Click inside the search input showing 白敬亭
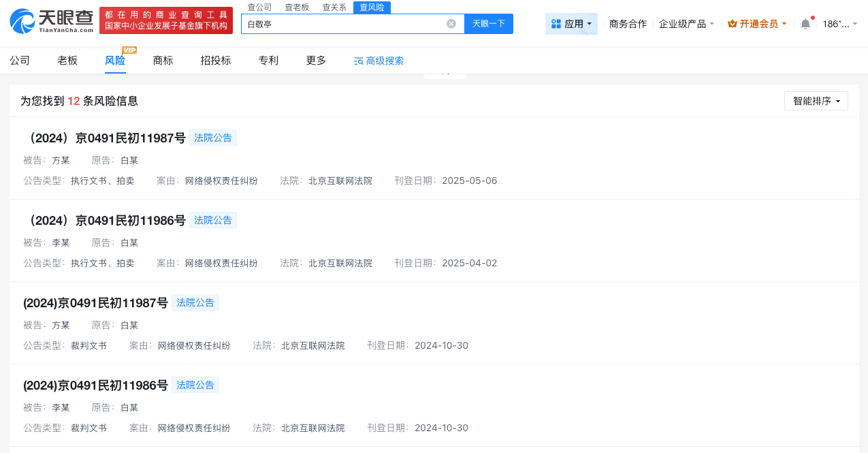 pyautogui.click(x=340, y=23)
